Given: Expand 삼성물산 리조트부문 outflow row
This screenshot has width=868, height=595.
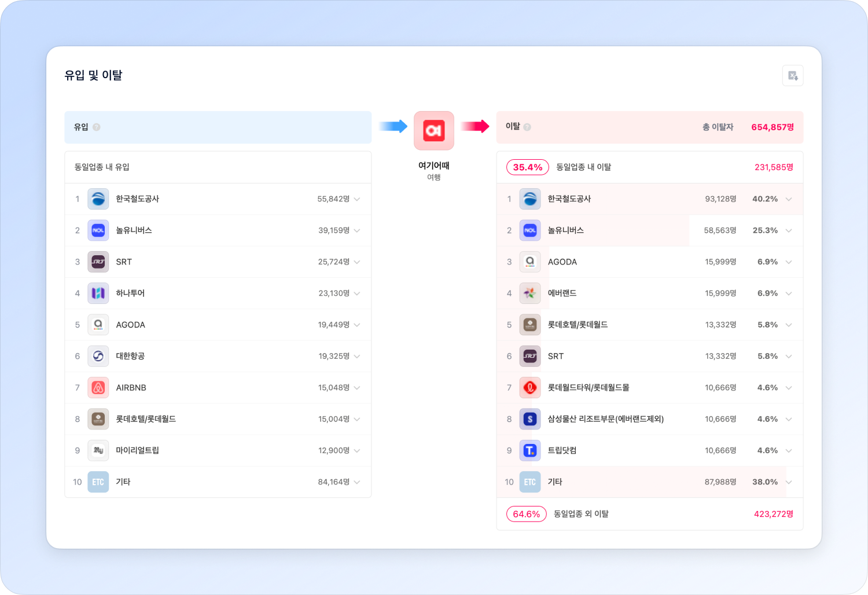Looking at the screenshot, I should 789,419.
